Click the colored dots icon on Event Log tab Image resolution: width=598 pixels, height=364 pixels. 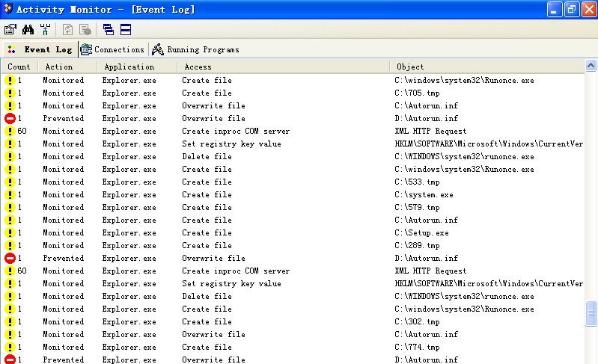pyautogui.click(x=12, y=49)
